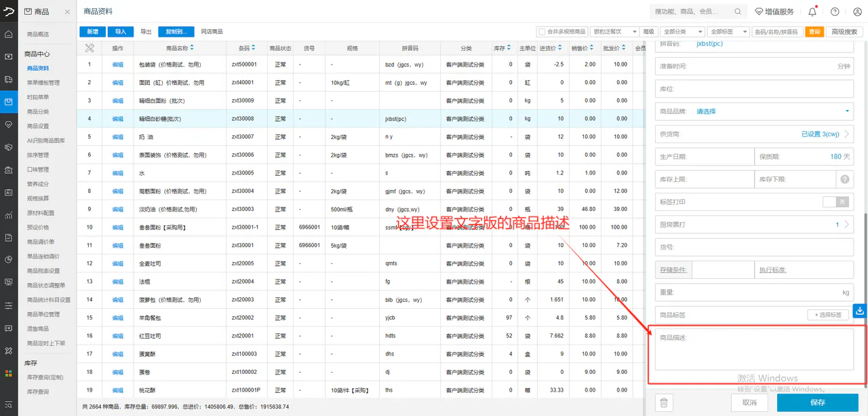
Task: Close the 商品 tab
Action: pos(67,12)
